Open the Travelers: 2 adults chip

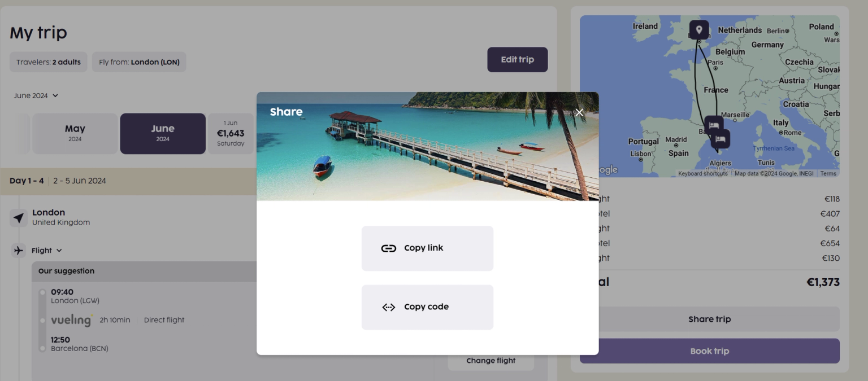(x=49, y=62)
